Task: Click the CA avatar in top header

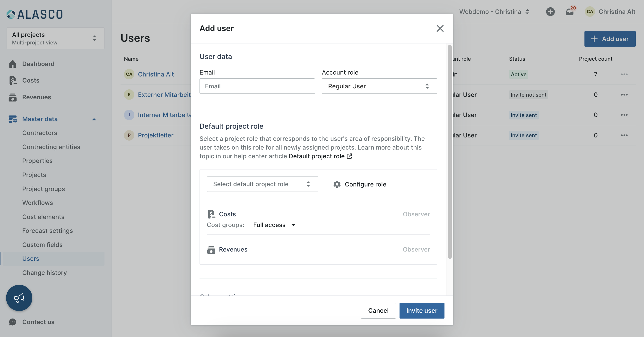Action: pos(590,12)
